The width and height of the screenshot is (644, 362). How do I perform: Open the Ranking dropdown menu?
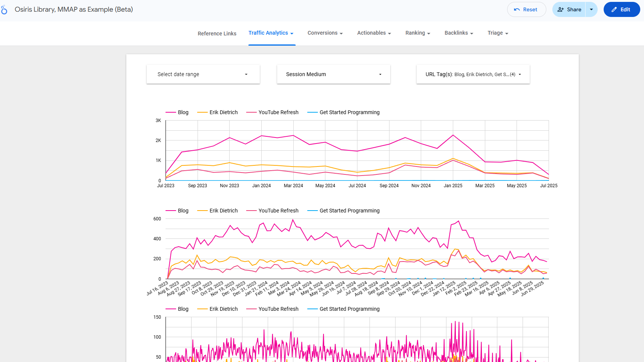pyautogui.click(x=417, y=33)
